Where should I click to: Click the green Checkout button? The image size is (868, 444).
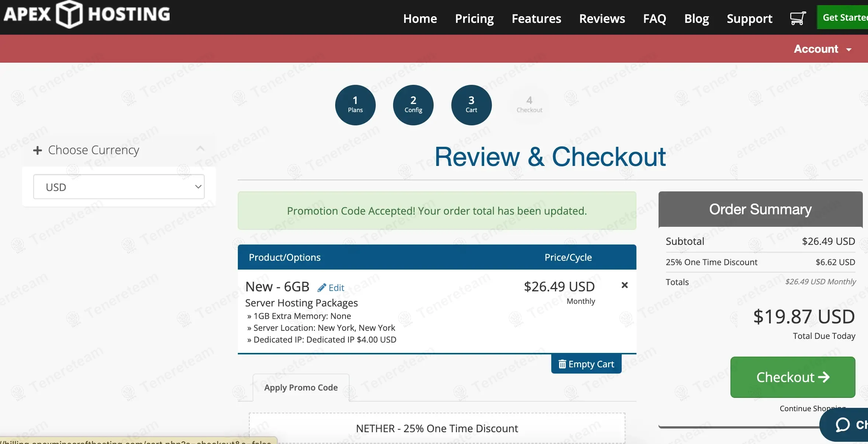[x=792, y=377]
